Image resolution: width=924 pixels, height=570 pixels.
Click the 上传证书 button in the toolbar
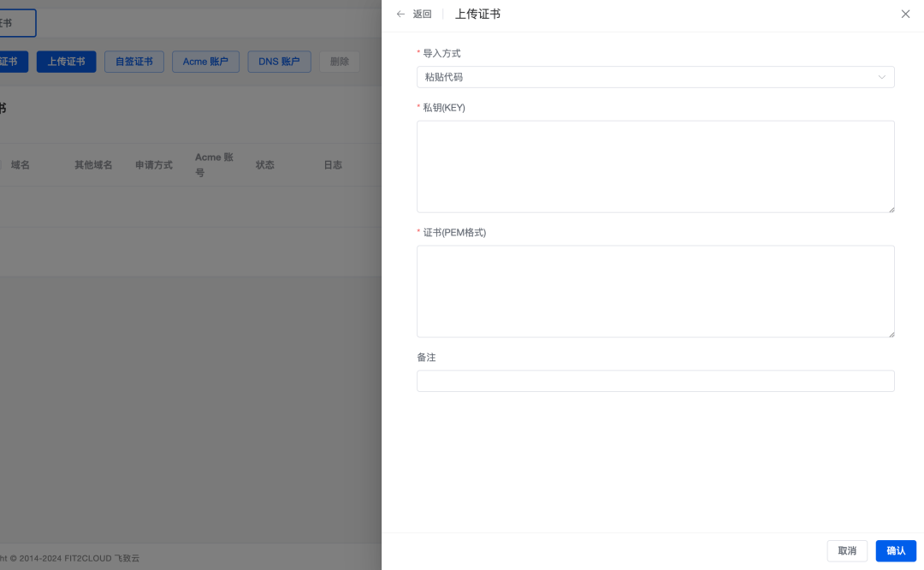click(x=66, y=62)
